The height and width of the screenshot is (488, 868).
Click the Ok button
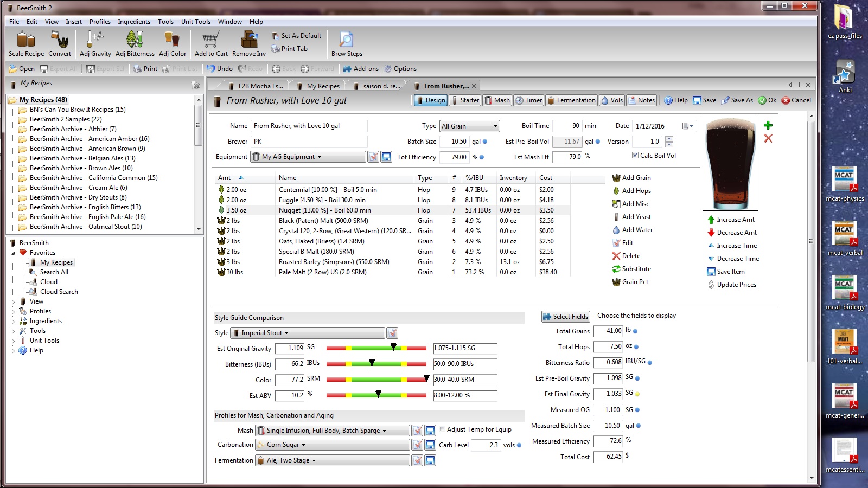767,100
